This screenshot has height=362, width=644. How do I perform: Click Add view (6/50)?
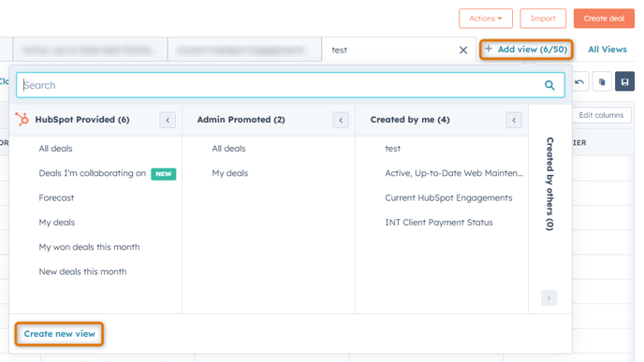click(526, 50)
